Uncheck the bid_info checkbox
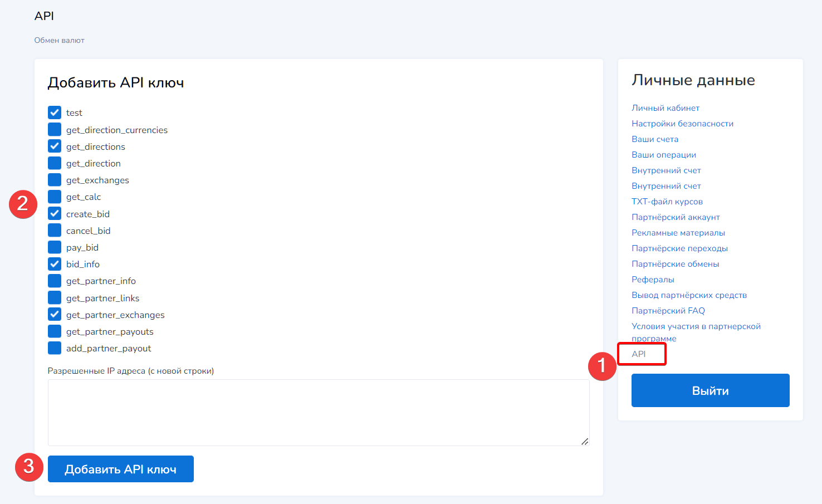The height and width of the screenshot is (504, 822). 55,264
